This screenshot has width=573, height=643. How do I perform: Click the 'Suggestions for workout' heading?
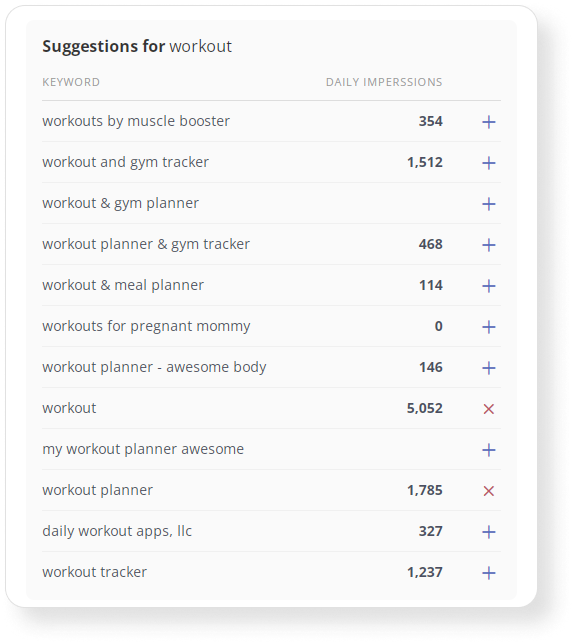click(x=137, y=46)
